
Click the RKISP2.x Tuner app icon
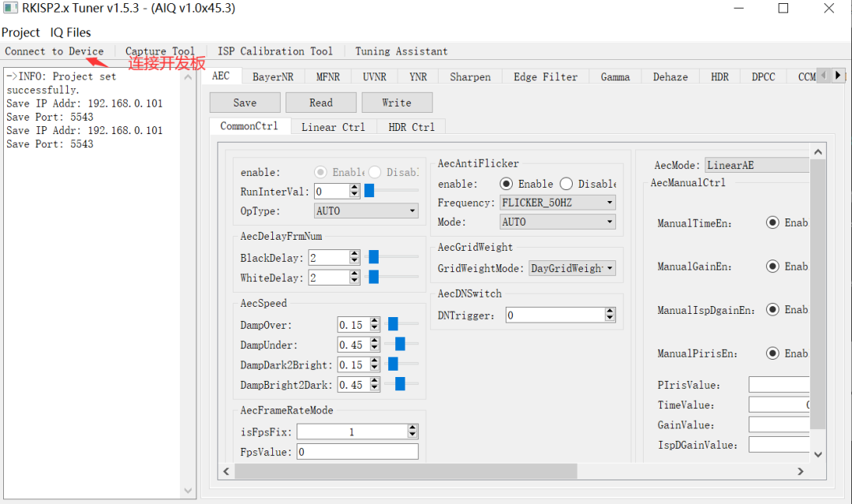10,9
